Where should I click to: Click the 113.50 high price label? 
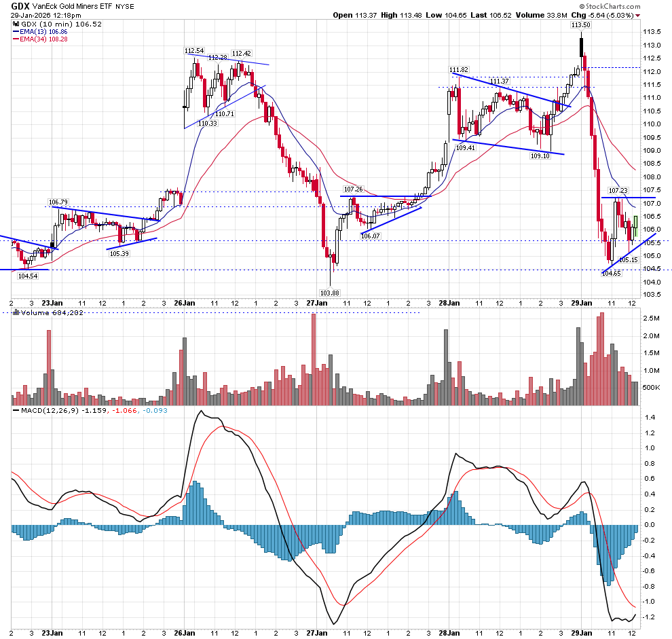click(x=580, y=24)
